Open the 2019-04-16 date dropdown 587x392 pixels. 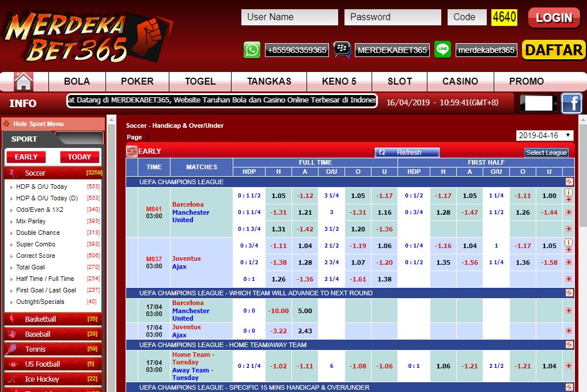pos(545,136)
